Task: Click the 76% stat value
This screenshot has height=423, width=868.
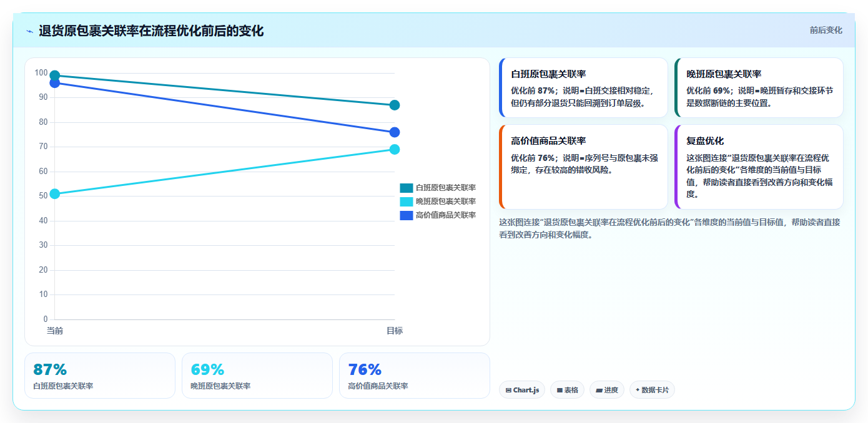Action: 365,370
